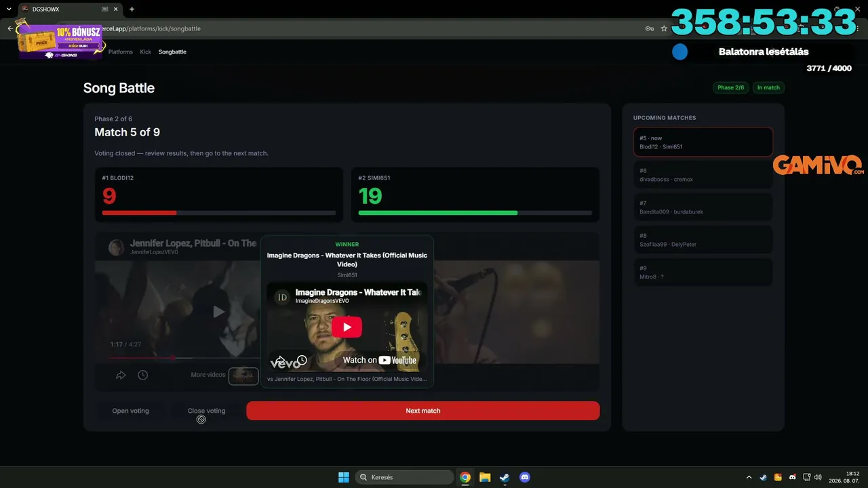The height and width of the screenshot is (488, 868).
Task: Open the network status tray icon
Action: [807, 477]
